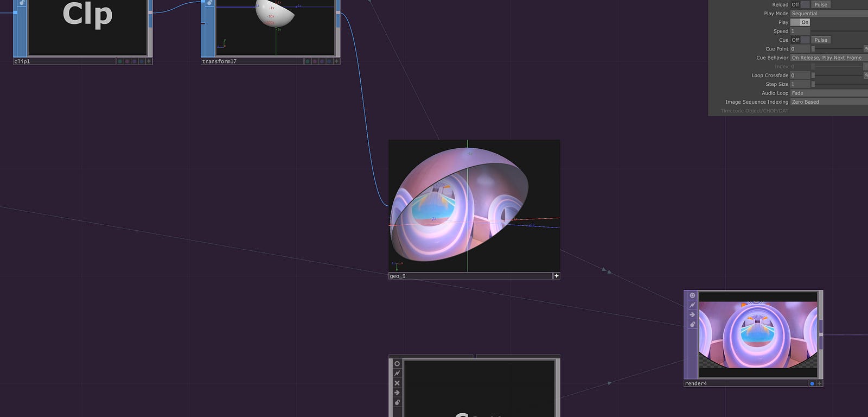Click the plus icon on render4 node
The image size is (868, 417).
[819, 383]
